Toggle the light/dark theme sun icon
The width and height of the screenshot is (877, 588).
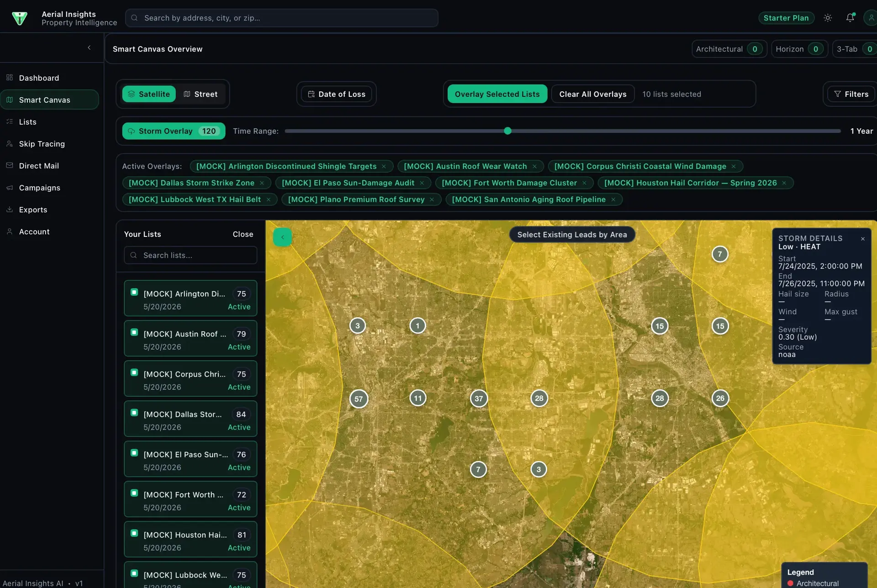click(828, 18)
